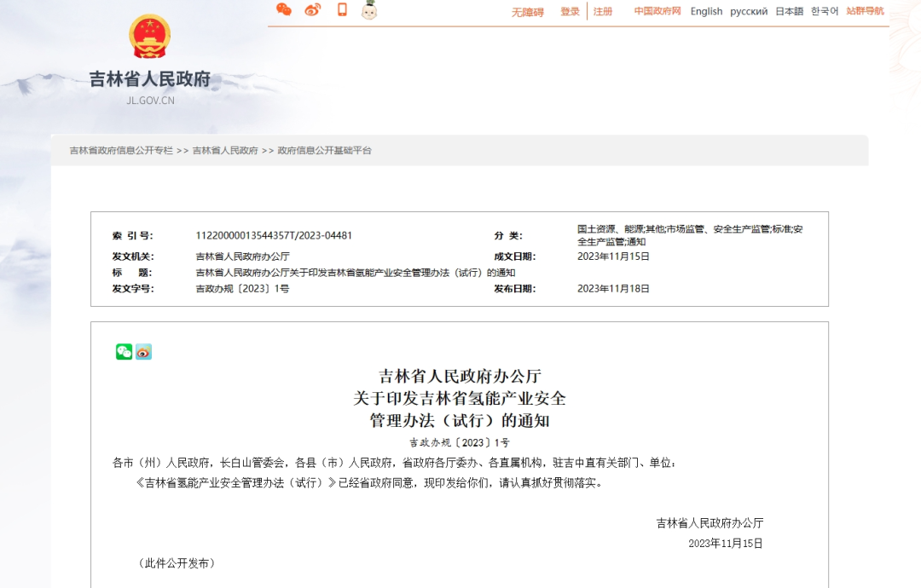Click 吉林省人民政府 breadcrumb link

tap(225, 151)
